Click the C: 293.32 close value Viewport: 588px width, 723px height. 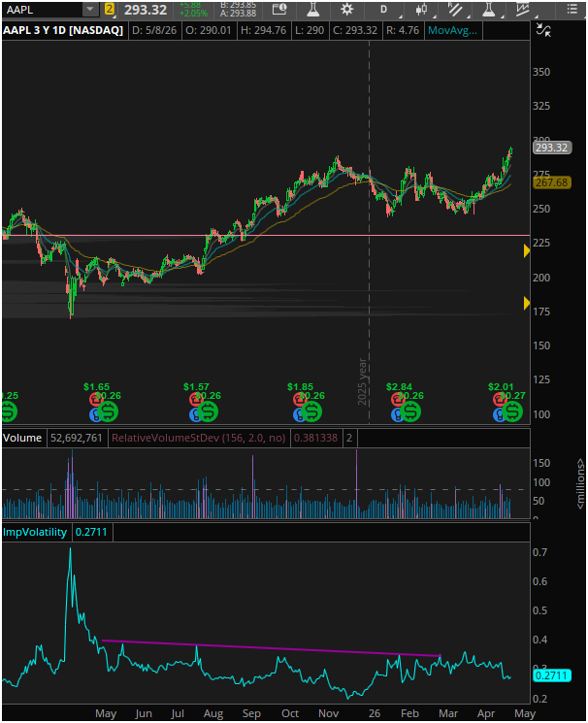(x=355, y=30)
